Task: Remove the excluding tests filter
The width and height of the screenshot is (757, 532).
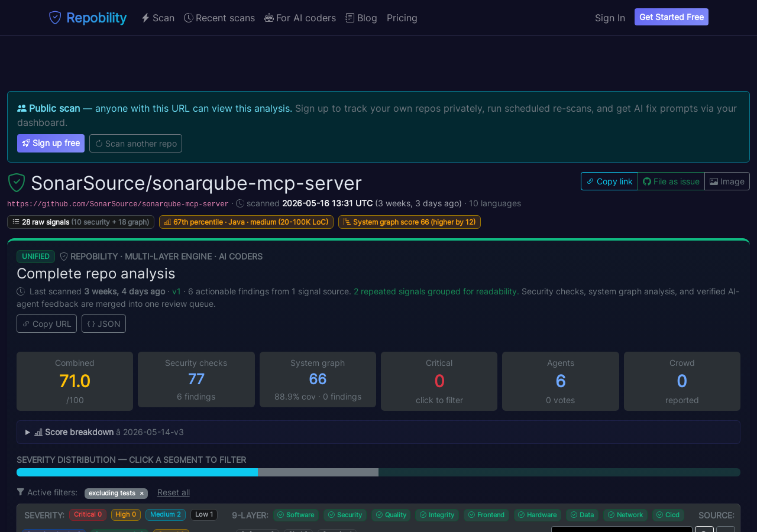Action: (x=141, y=494)
